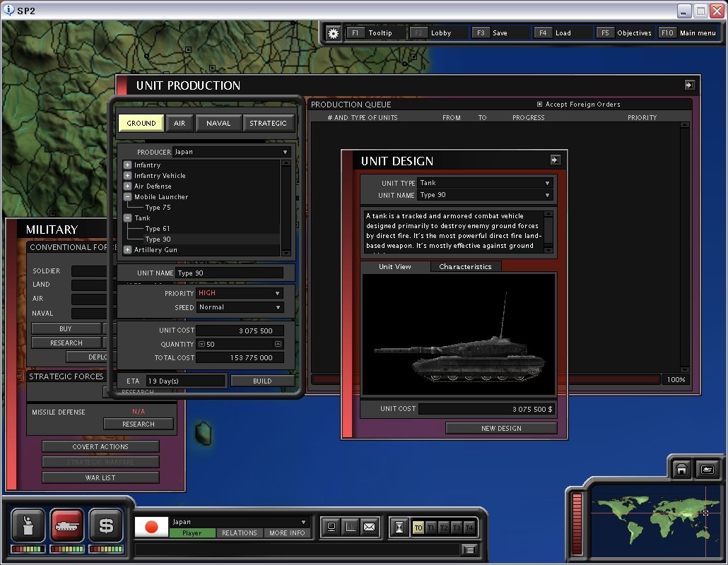
Task: Click F1 Tooltip menu item
Action: coord(375,33)
